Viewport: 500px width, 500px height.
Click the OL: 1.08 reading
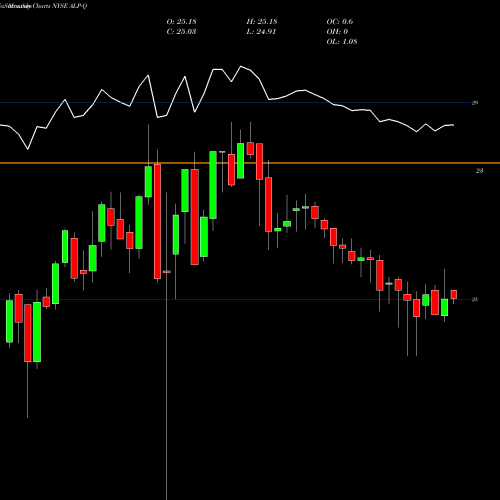(342, 42)
